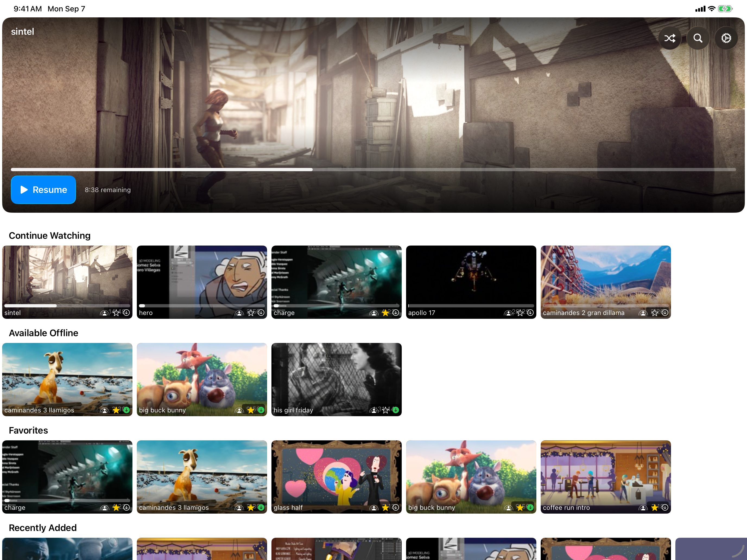This screenshot has width=747, height=560.
Task: Click the person icon on his girl friday
Action: tap(374, 411)
